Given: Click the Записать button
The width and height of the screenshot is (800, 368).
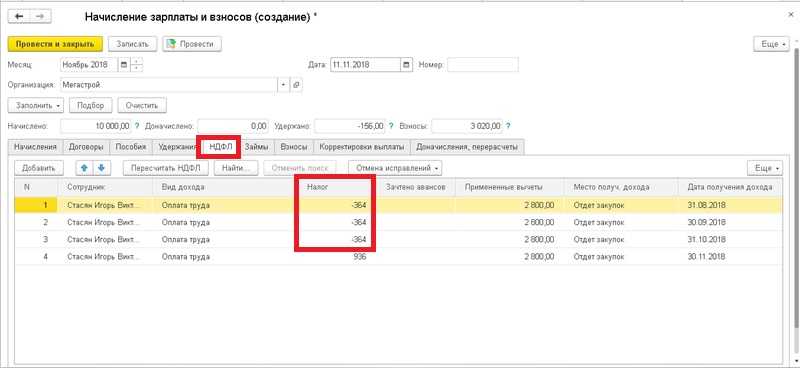Looking at the screenshot, I should click(x=132, y=44).
